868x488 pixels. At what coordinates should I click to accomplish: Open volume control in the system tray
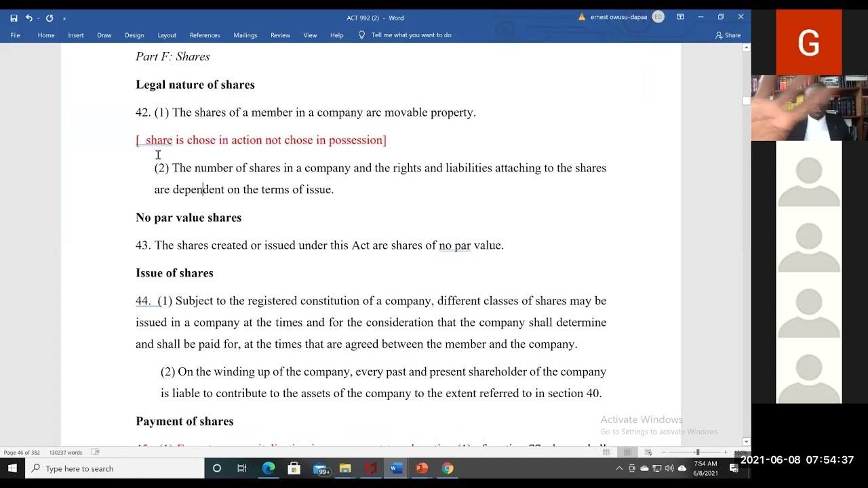[x=669, y=468]
